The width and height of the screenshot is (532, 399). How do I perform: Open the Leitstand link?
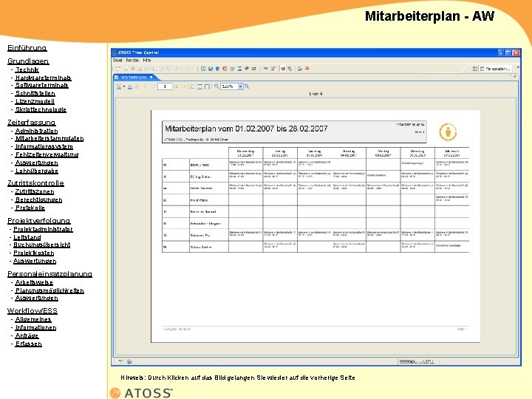(x=27, y=237)
